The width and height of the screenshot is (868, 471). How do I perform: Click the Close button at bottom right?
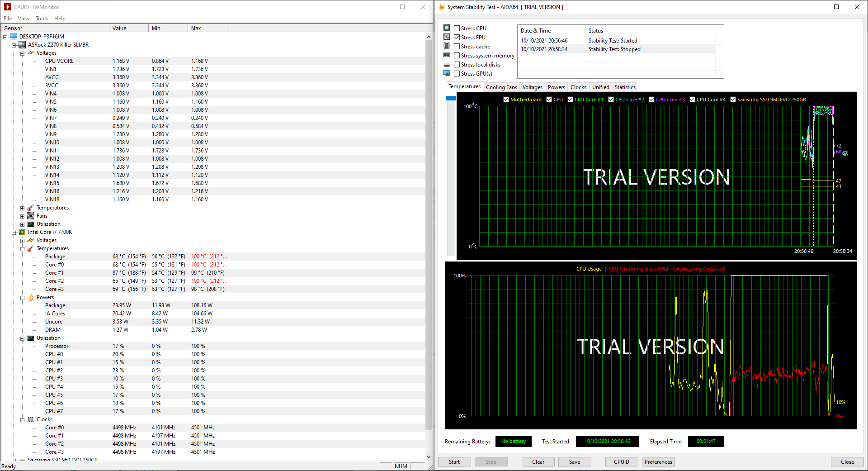click(x=847, y=462)
